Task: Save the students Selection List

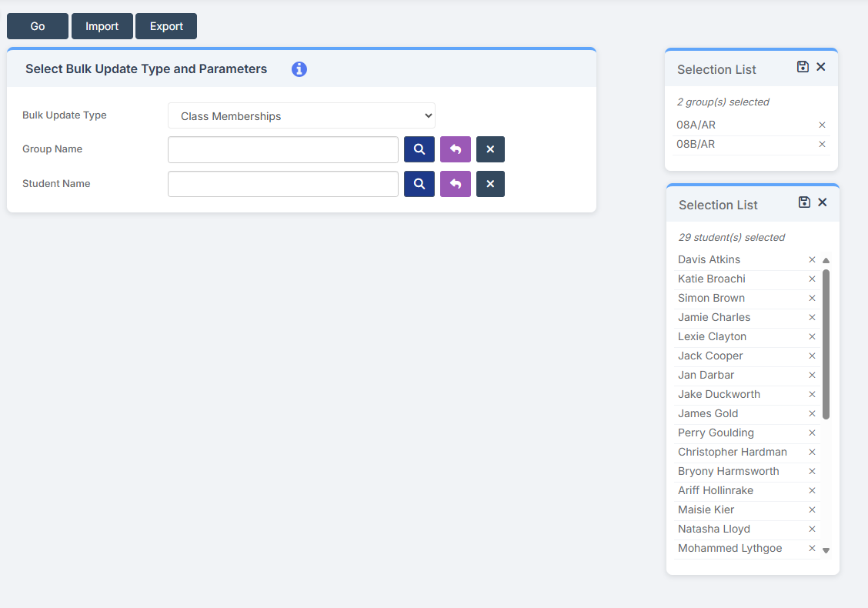Action: [804, 202]
